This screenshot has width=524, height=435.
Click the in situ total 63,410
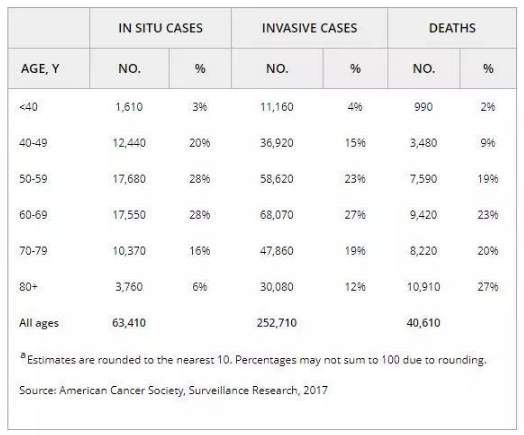coord(129,323)
